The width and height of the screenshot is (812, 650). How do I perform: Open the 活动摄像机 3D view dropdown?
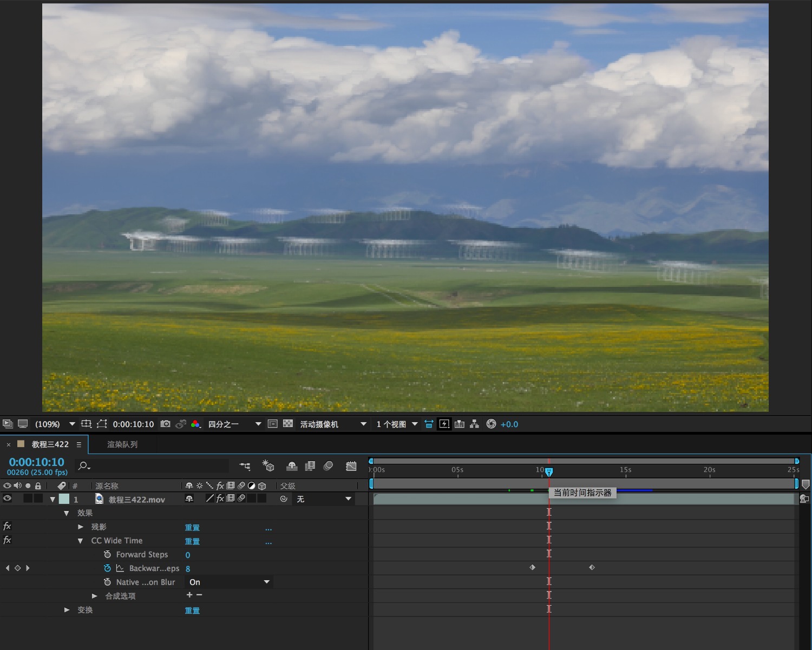pos(333,424)
